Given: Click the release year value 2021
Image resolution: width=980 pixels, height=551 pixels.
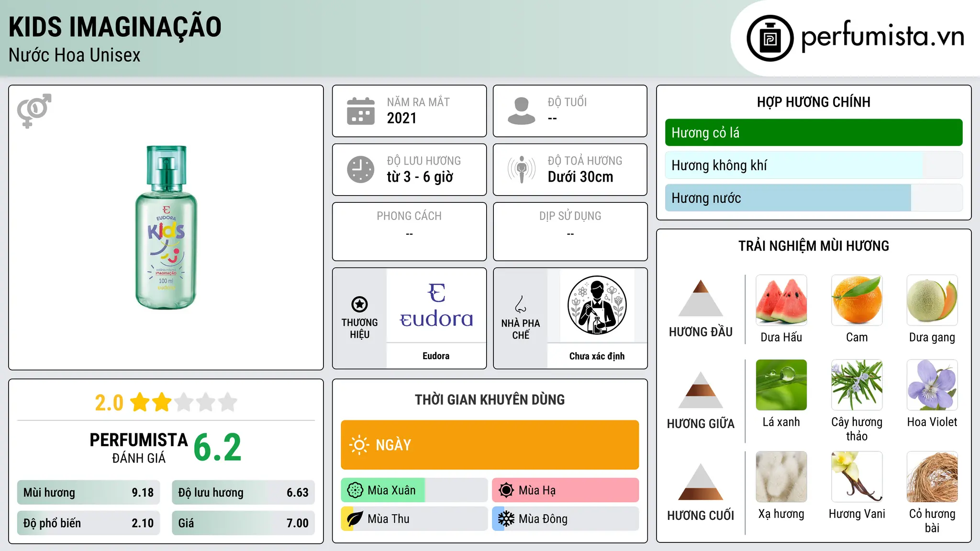Looking at the screenshot, I should coord(401,118).
